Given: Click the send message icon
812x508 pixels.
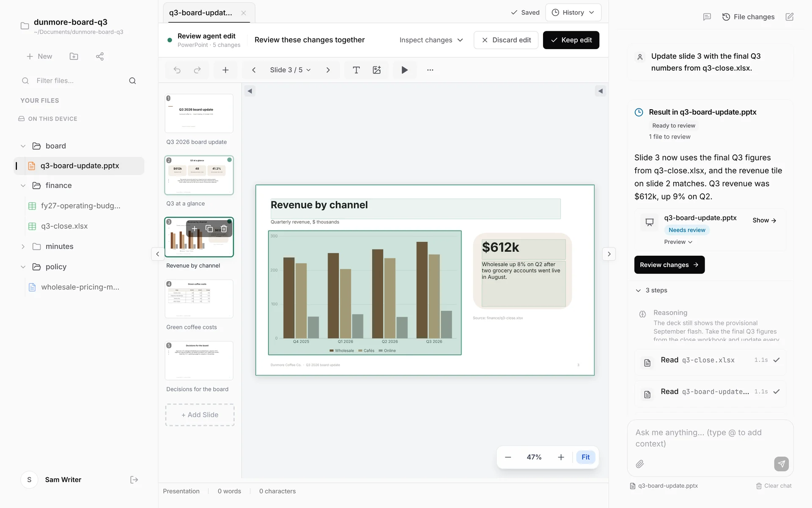Looking at the screenshot, I should 782,464.
